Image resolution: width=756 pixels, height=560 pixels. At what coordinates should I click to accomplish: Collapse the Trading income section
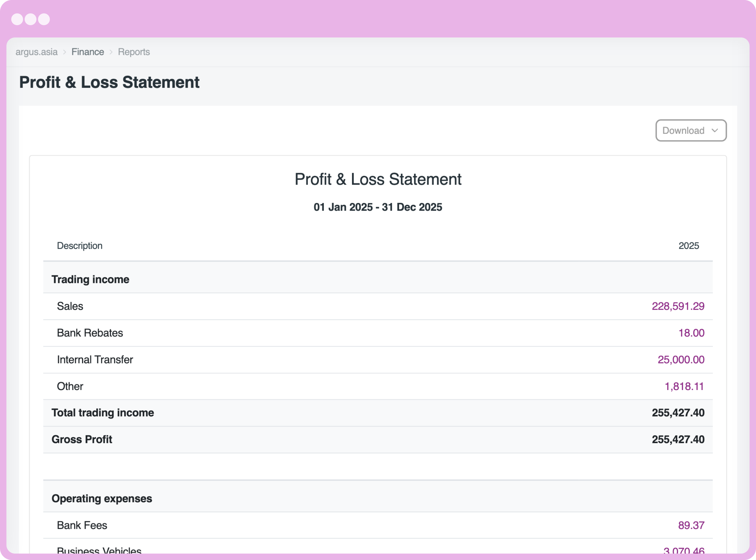90,279
